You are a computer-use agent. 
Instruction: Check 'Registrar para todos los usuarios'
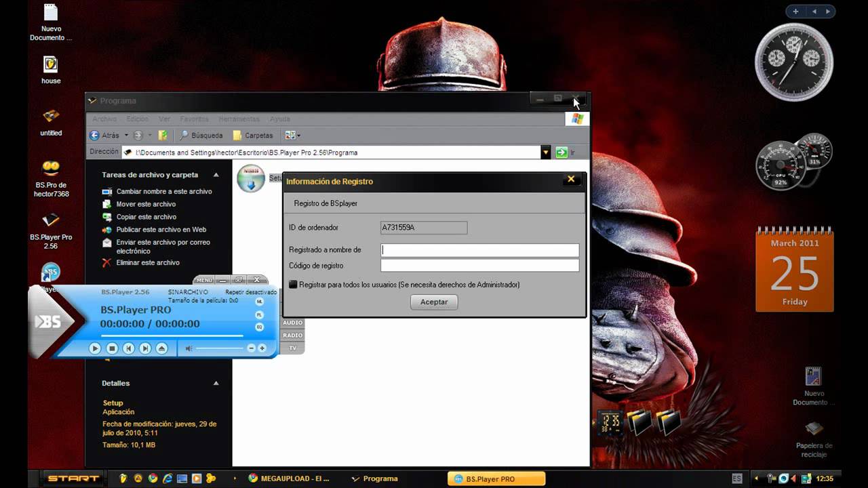coord(293,285)
